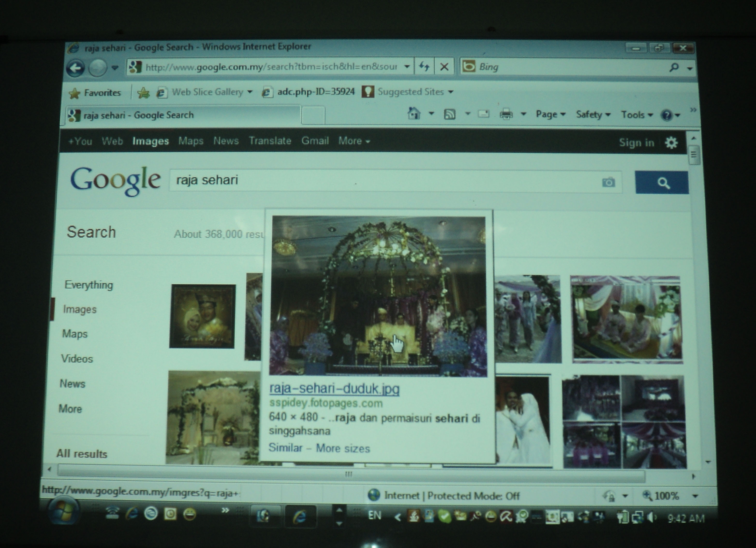Click the blue Google search button

[x=662, y=183]
